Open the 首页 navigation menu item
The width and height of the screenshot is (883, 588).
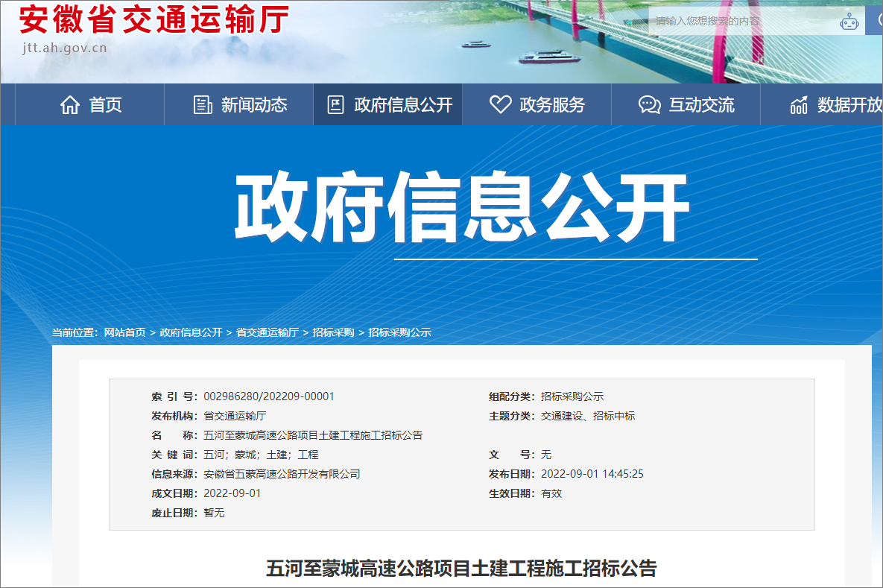pos(105,105)
